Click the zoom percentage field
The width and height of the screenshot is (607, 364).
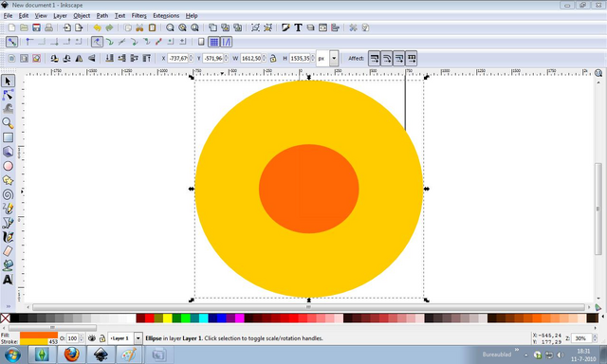(x=581, y=338)
